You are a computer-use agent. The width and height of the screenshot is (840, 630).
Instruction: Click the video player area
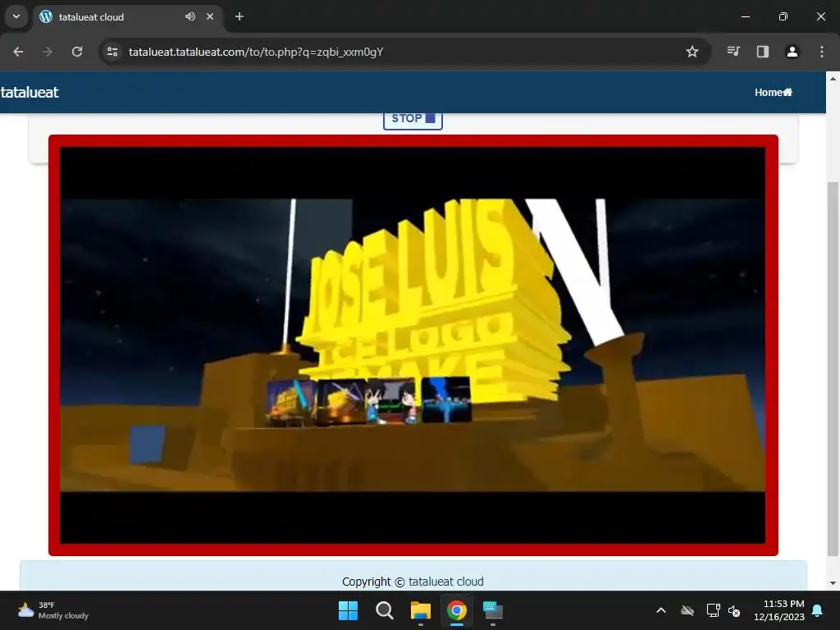click(413, 345)
